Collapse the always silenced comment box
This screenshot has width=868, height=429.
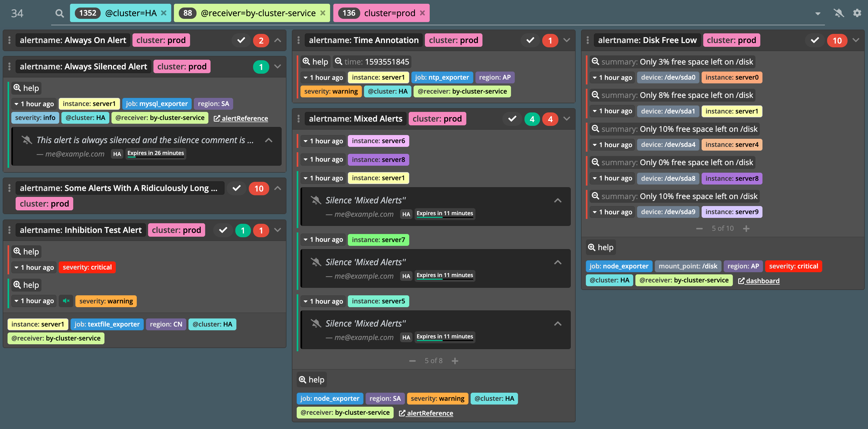(x=268, y=140)
